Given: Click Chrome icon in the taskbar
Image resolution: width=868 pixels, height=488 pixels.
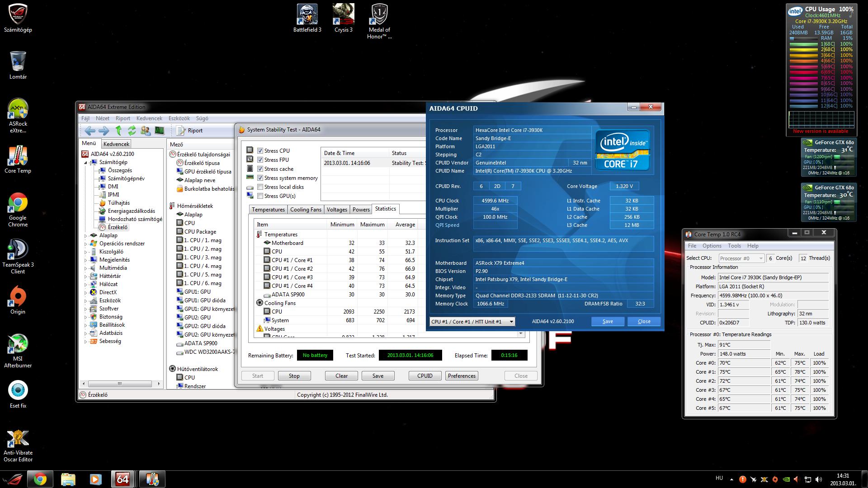Looking at the screenshot, I should pyautogui.click(x=40, y=479).
